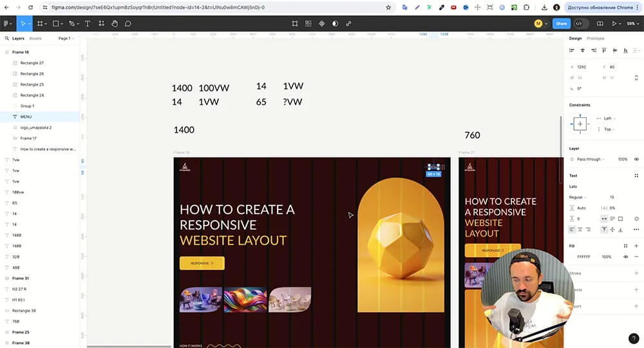Viewport: 644px width, 348px height.
Task: Set text vertical align top
Action: pyautogui.click(x=604, y=229)
